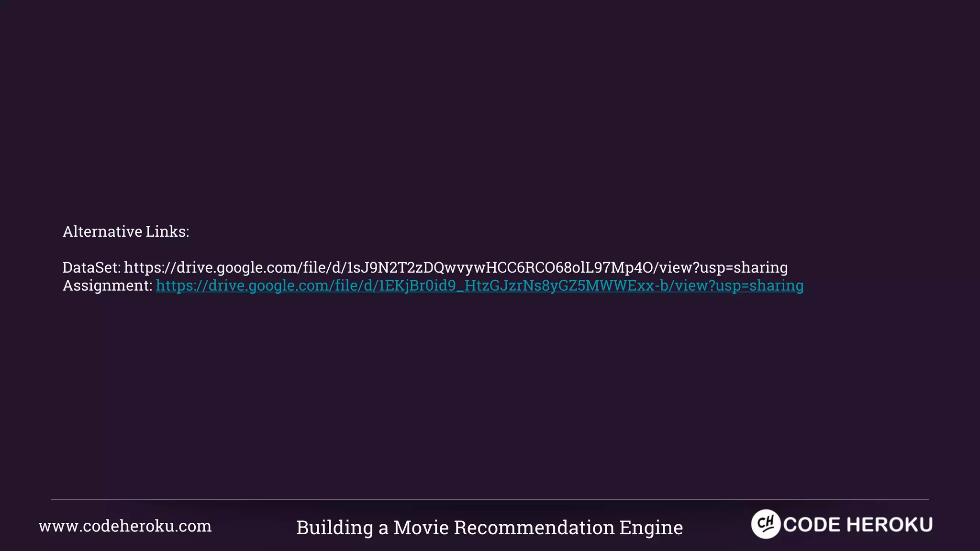Click the word "Recommendation" in footer title
Image resolution: width=980 pixels, height=551 pixels.
[x=534, y=528]
